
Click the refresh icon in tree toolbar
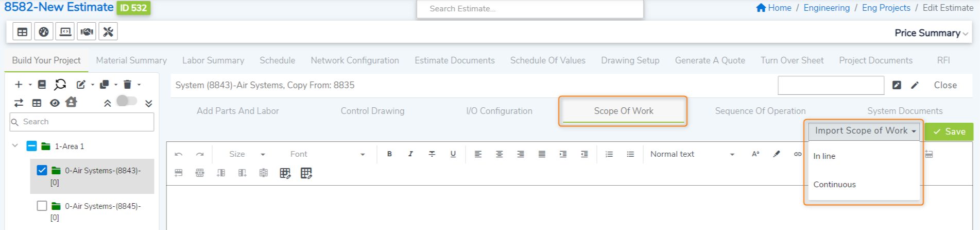pyautogui.click(x=60, y=85)
